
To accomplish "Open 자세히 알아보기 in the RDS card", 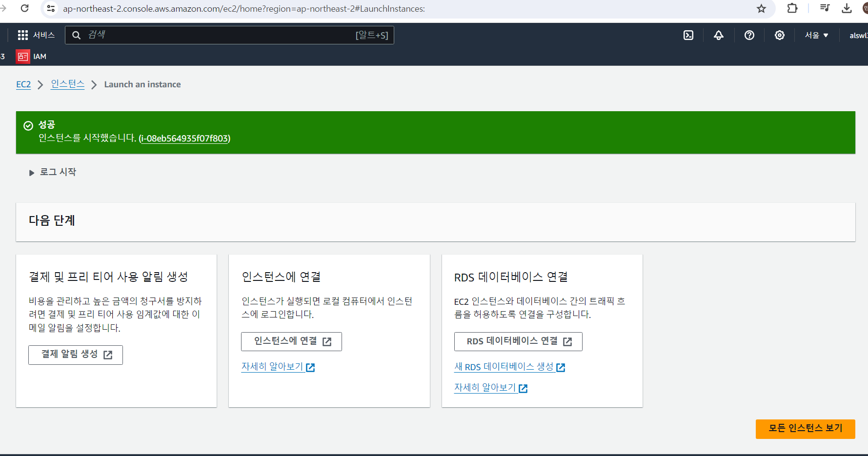I will tap(491, 388).
